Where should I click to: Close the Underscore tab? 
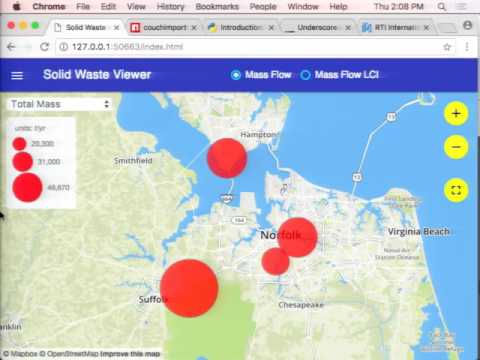click(x=348, y=28)
